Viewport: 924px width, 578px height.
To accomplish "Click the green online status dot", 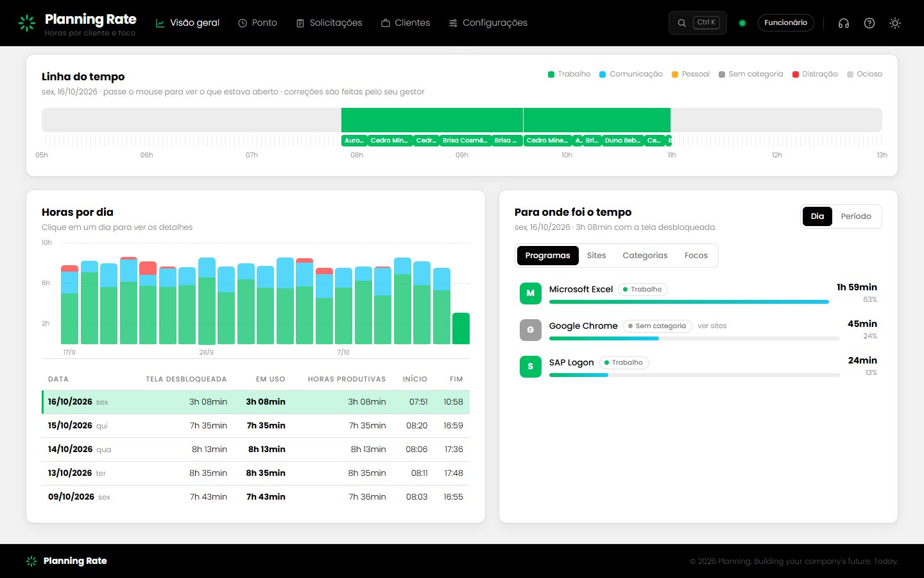I will pyautogui.click(x=742, y=23).
